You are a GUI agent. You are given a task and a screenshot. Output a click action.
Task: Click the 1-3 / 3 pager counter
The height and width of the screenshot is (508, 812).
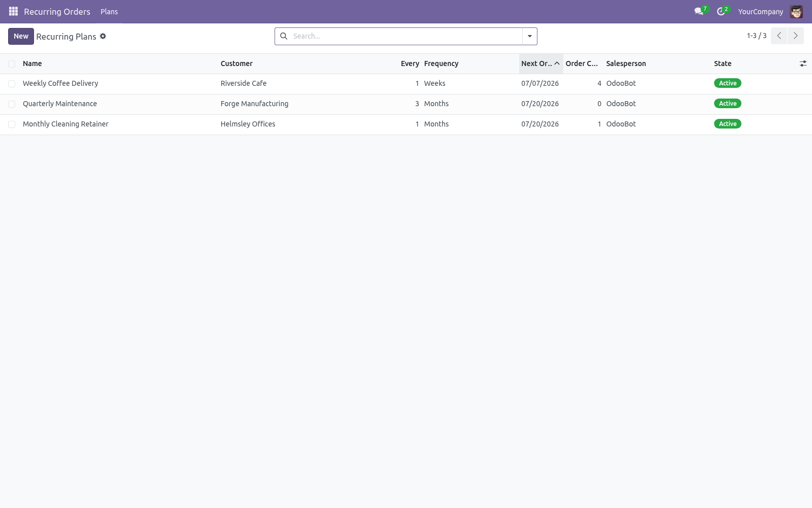coord(756,36)
